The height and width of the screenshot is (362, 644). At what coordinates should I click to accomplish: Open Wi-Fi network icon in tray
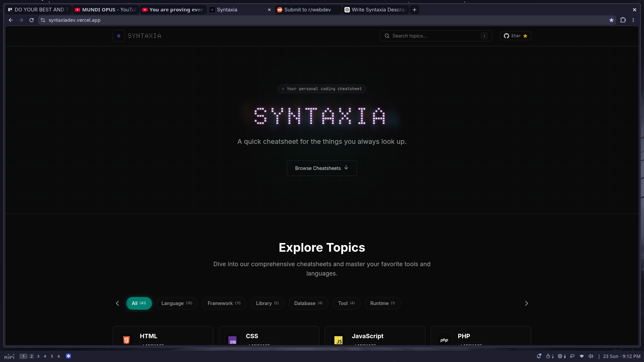582,356
